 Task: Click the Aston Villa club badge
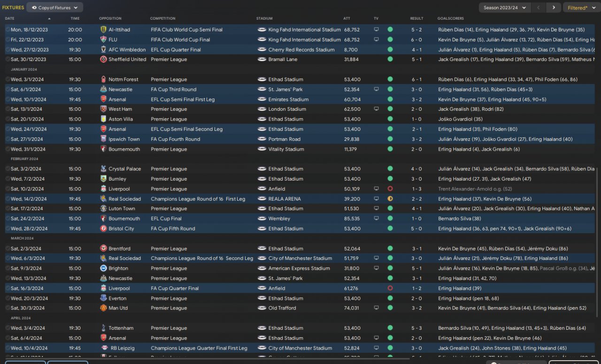coord(103,119)
